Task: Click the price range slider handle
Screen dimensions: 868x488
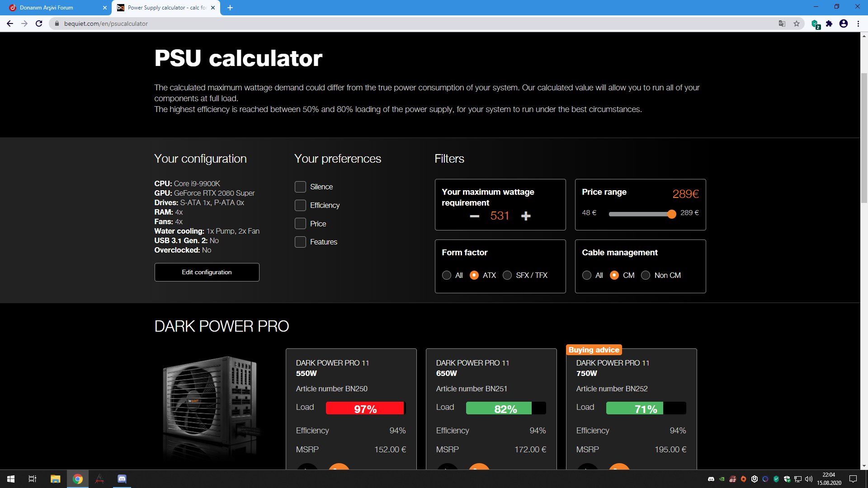Action: pos(672,214)
